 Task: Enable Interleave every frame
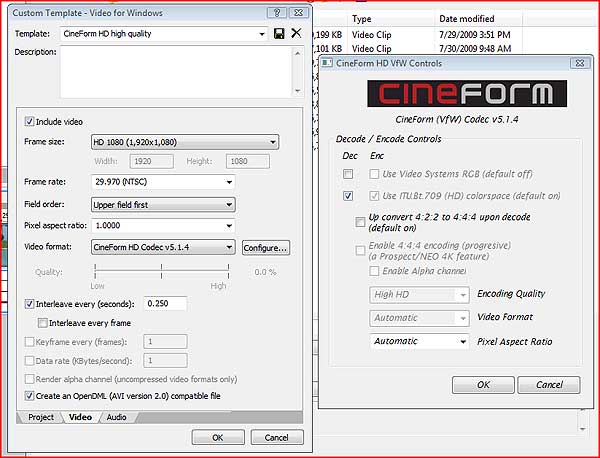point(42,323)
